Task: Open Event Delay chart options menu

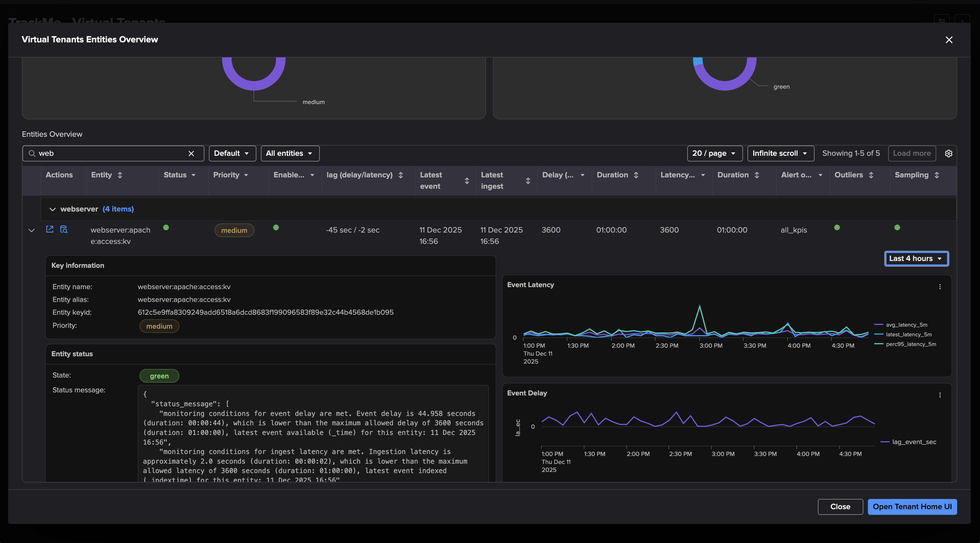Action: pos(940,395)
